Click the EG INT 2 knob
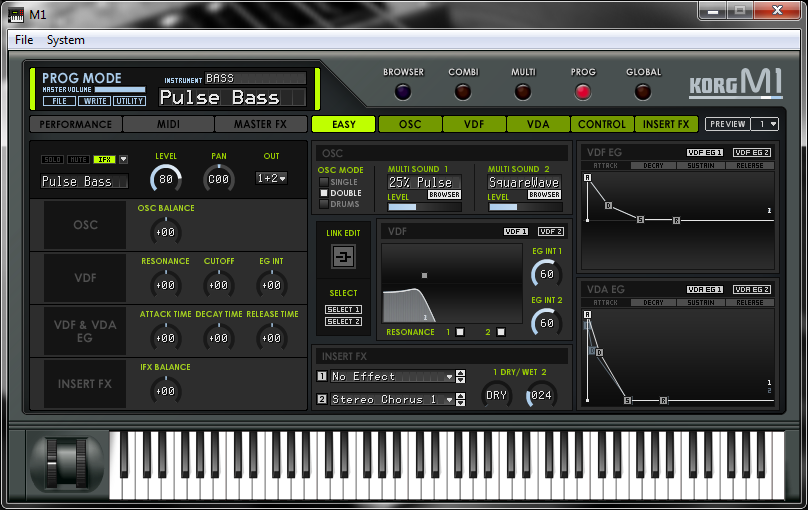The image size is (808, 510). pos(547,323)
